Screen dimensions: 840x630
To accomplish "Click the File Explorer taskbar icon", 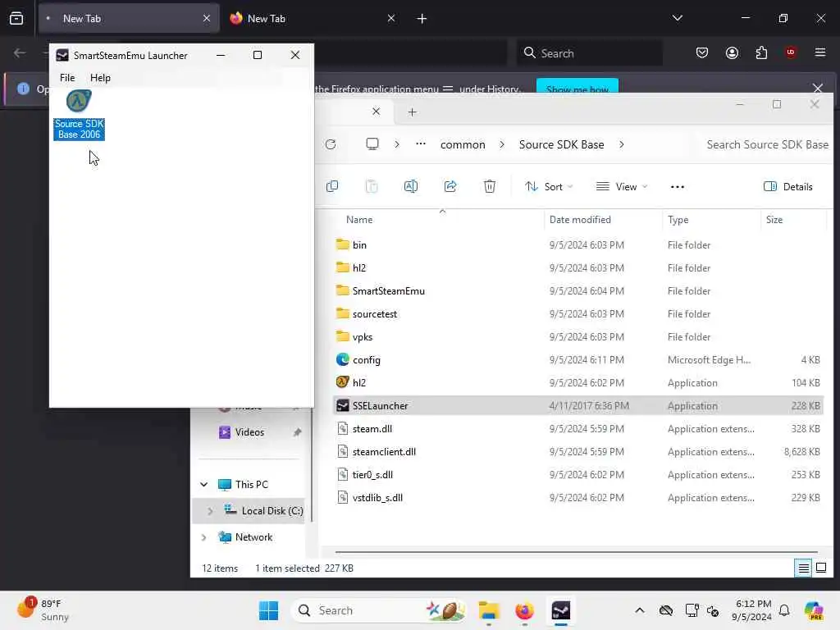I will point(489,610).
